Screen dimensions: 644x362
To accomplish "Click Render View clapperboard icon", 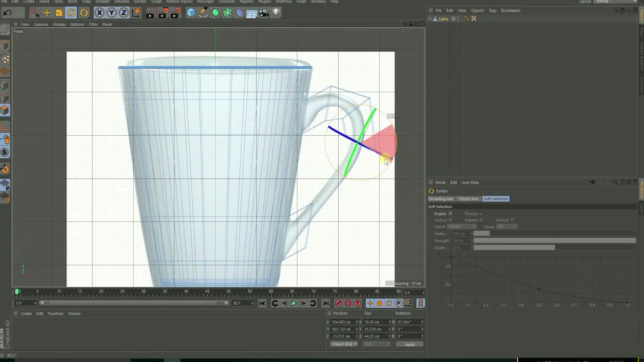I will [150, 13].
